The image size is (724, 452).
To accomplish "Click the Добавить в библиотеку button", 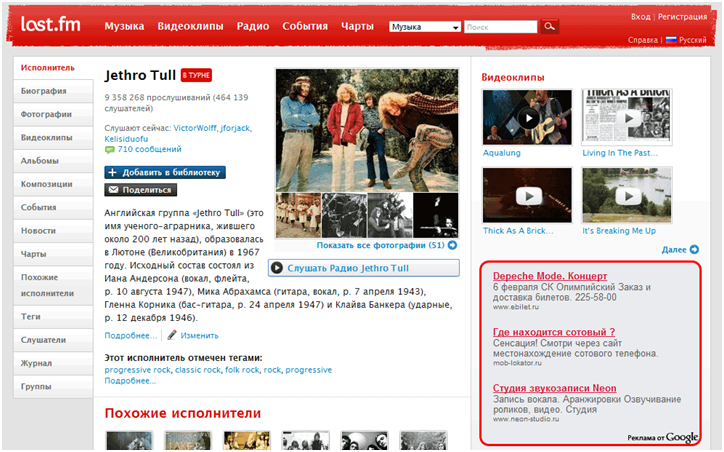I will 165,173.
